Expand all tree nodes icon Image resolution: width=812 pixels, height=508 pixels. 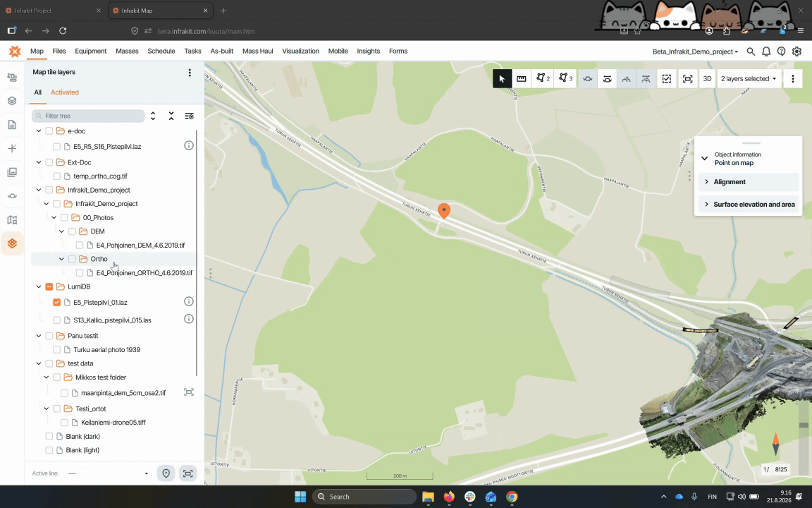pos(153,116)
